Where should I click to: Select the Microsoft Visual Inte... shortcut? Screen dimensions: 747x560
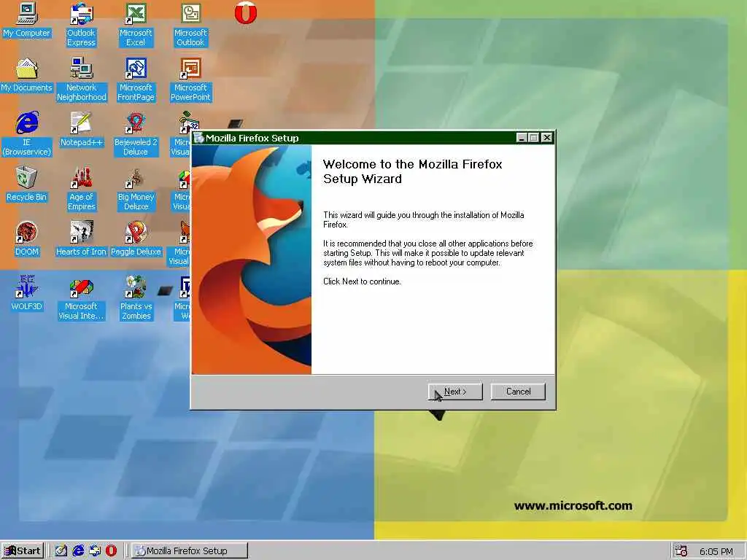(81, 298)
